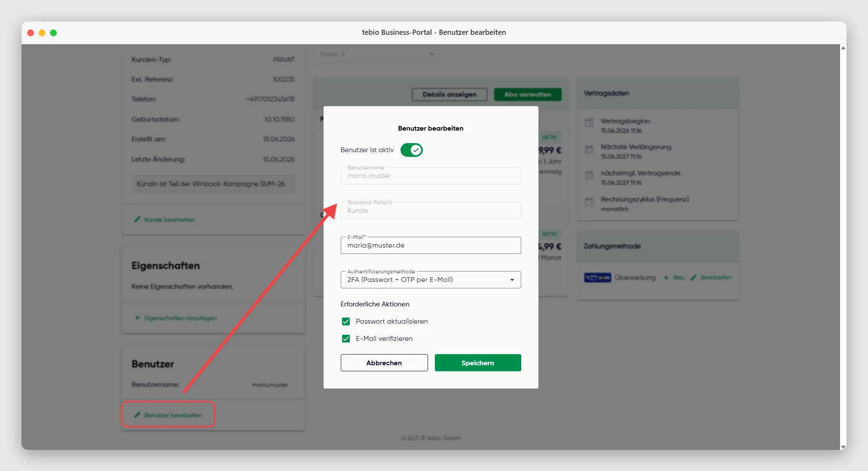Close the window with red button
This screenshot has height=471, width=868.
click(x=31, y=33)
